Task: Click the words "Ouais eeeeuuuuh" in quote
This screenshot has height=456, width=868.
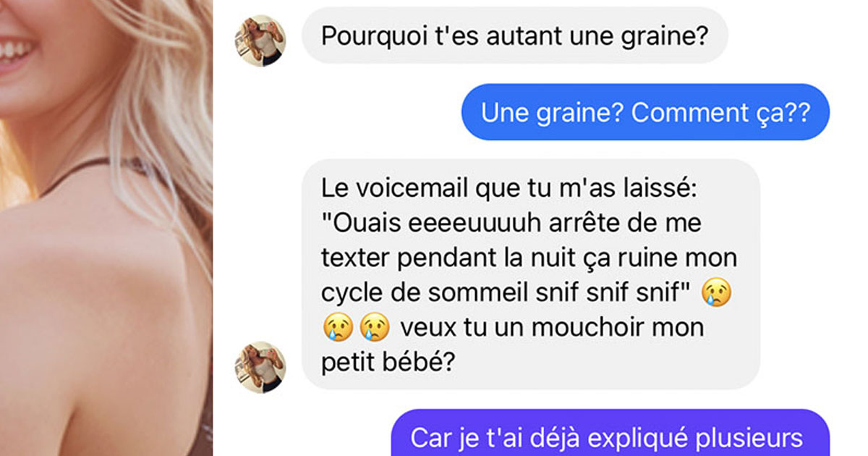Action: [x=430, y=223]
